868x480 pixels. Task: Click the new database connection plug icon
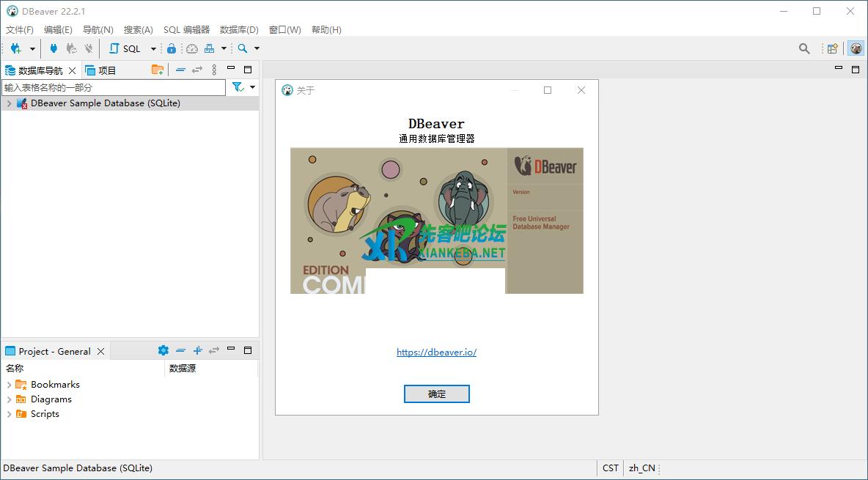click(x=16, y=48)
